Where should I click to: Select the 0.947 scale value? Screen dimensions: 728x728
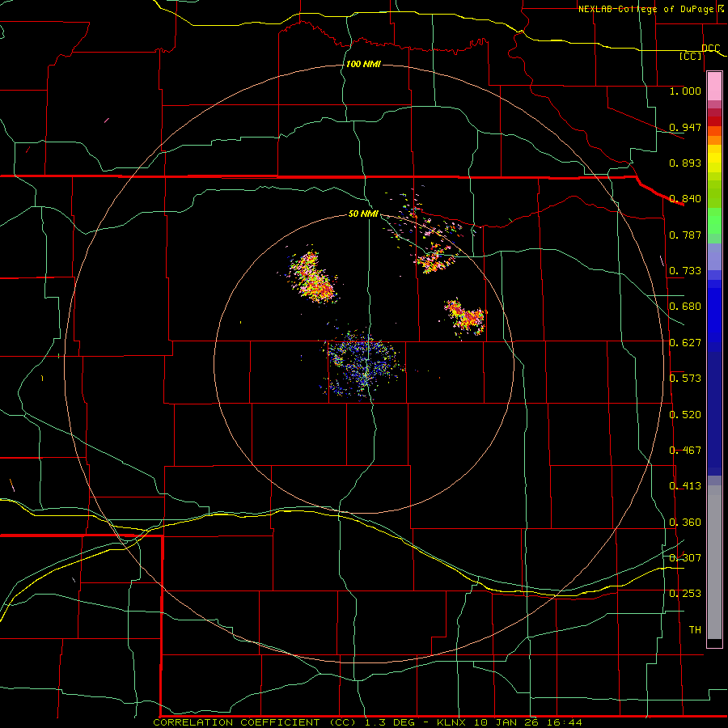coord(685,127)
